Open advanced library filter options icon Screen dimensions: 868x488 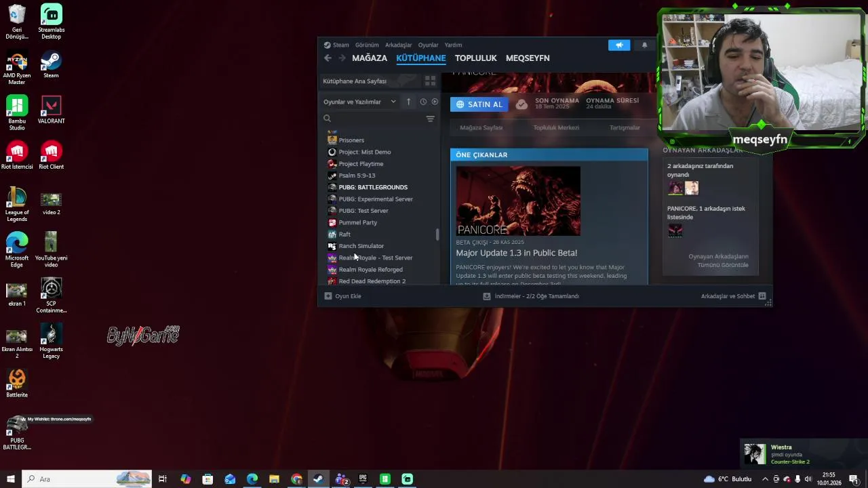tap(430, 119)
